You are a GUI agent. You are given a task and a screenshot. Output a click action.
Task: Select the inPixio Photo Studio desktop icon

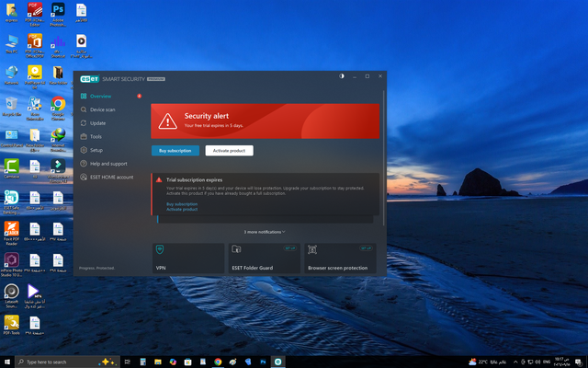point(12,265)
